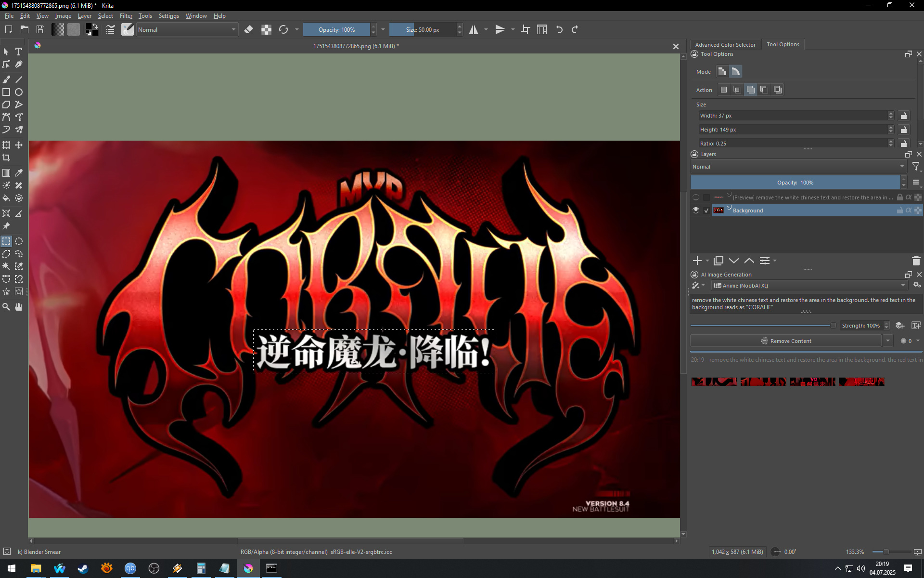Screen dimensions: 924x578
Task: Select the Fill bucket tool
Action: [x=6, y=198]
